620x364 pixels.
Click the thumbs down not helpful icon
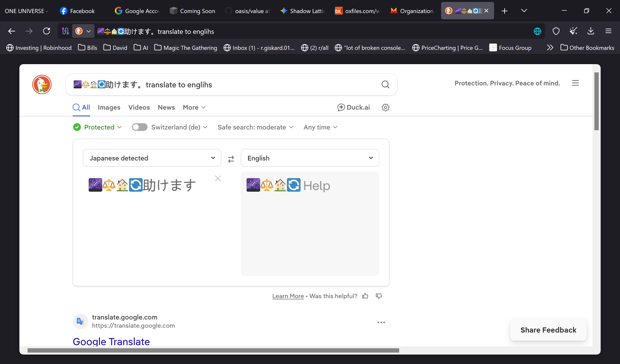click(379, 296)
